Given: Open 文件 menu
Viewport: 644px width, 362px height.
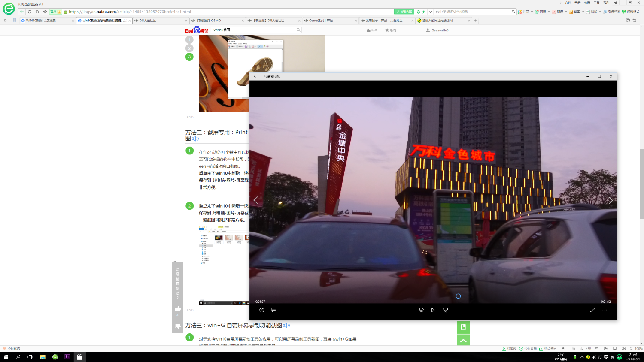Looking at the screenshot, I should [568, 3].
